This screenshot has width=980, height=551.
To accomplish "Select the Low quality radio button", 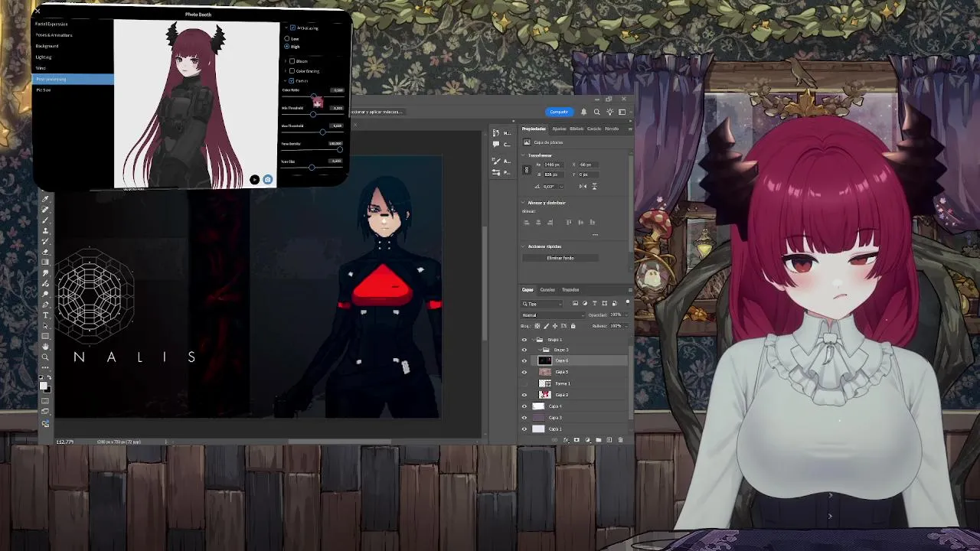I will pyautogui.click(x=287, y=38).
